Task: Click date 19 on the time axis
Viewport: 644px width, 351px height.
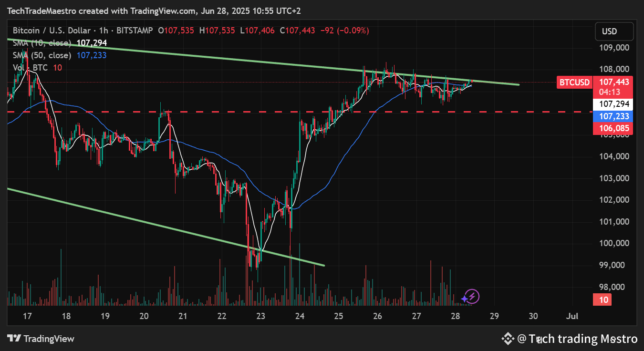Action: click(x=105, y=316)
